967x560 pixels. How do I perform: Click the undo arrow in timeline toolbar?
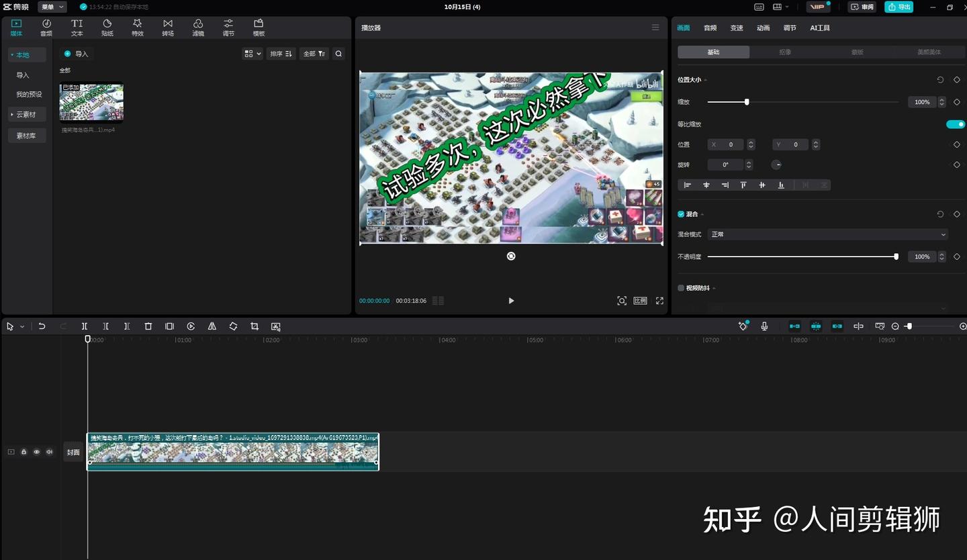(x=42, y=326)
